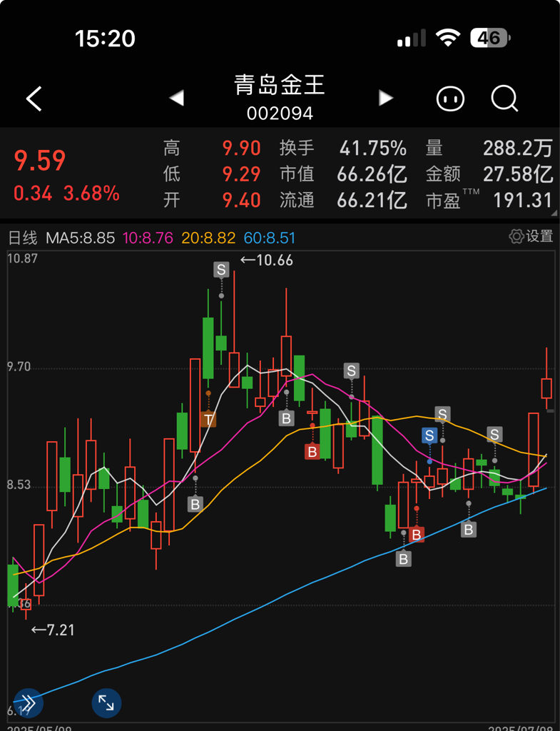Tap the MA10 value 10:8.76

point(148,238)
